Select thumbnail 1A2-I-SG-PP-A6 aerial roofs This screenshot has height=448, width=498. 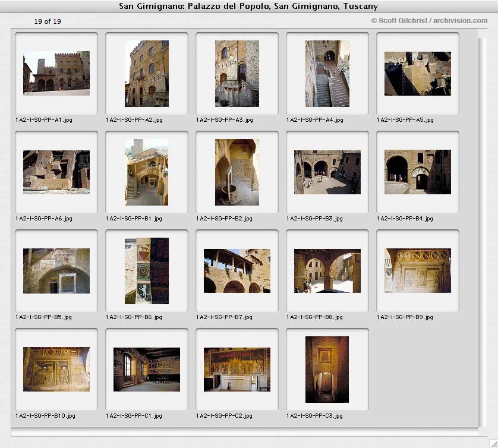point(56,172)
